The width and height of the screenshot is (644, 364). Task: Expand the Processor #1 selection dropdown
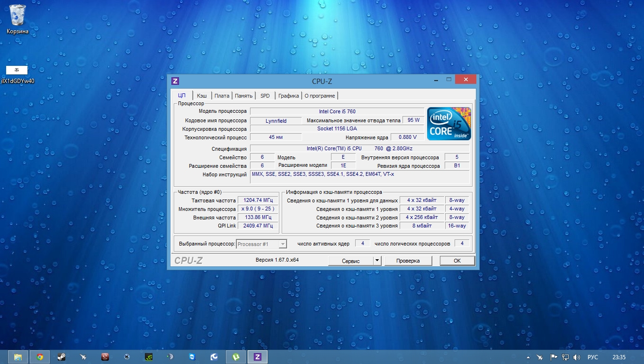(x=283, y=244)
